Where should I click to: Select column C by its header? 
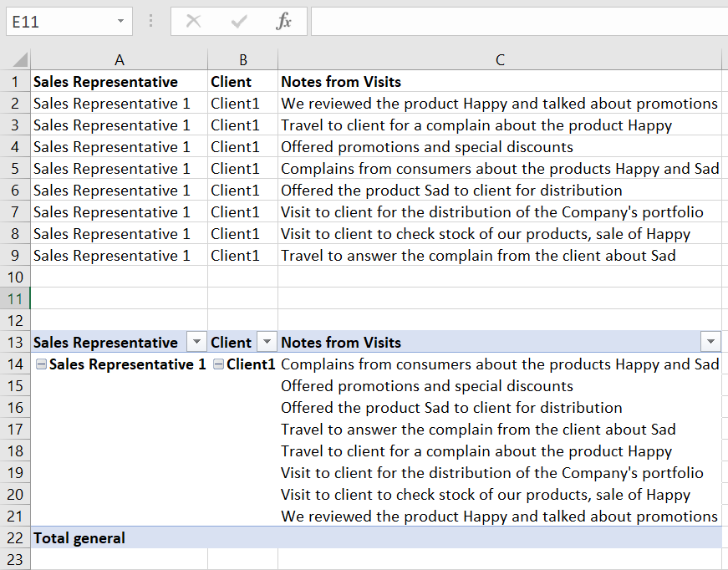pos(500,60)
